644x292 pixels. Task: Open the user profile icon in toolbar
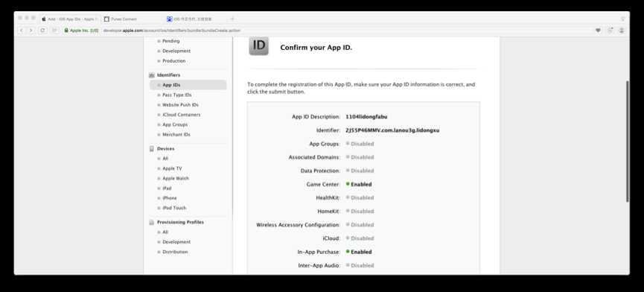point(622,31)
